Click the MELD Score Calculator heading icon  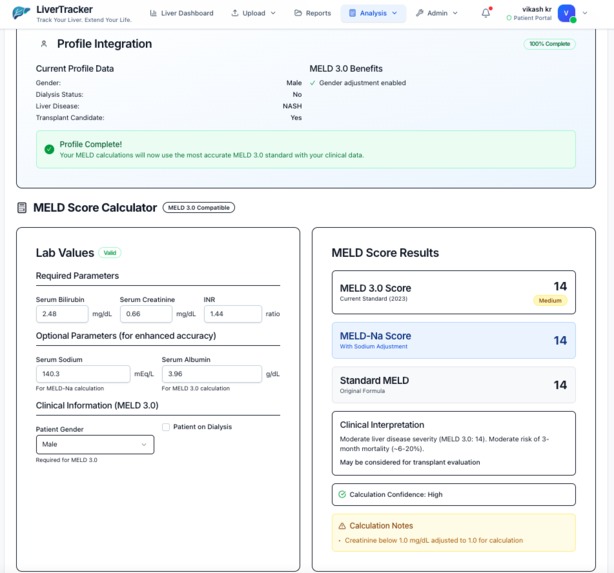point(22,208)
